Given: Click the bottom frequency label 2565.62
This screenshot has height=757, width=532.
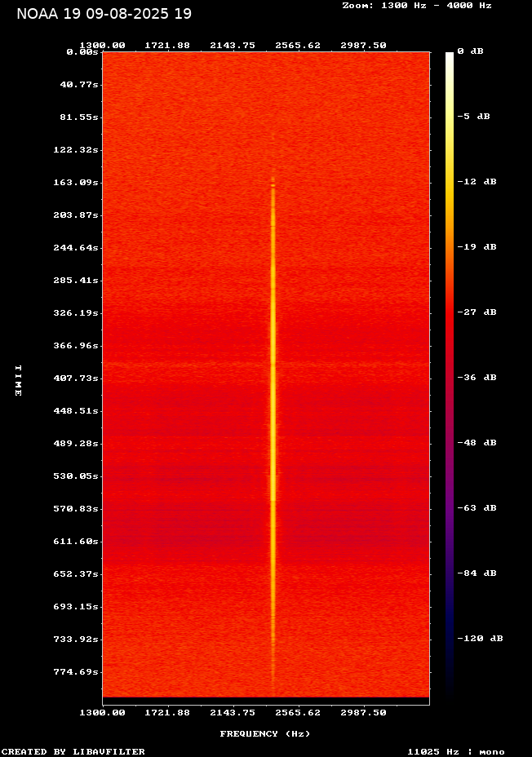Looking at the screenshot, I should click(x=298, y=713).
